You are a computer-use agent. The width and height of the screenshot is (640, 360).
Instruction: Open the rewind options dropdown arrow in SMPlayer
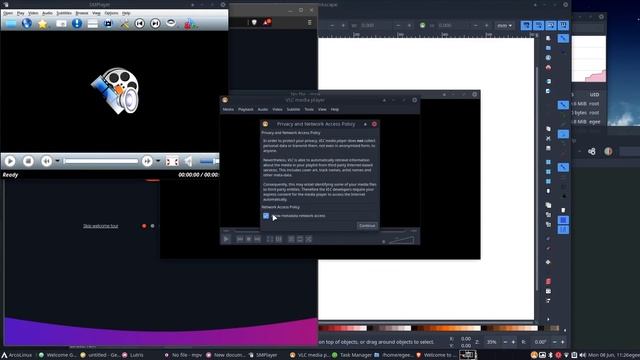(57, 161)
